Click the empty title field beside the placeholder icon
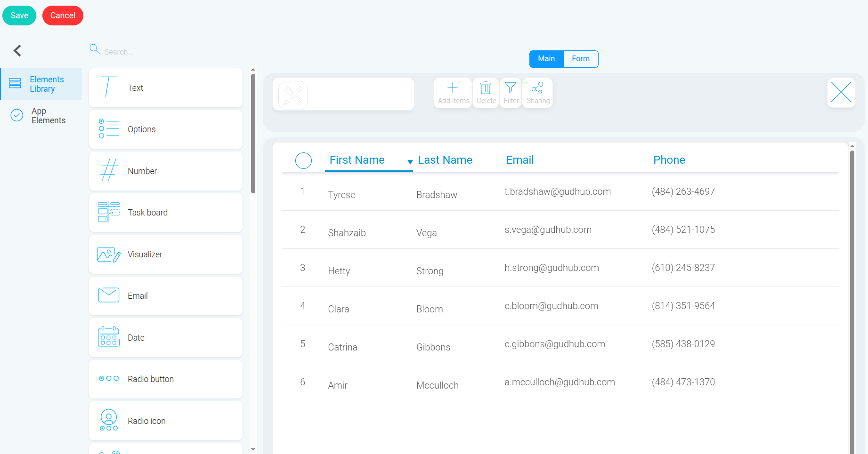The height and width of the screenshot is (454, 868). [x=361, y=94]
